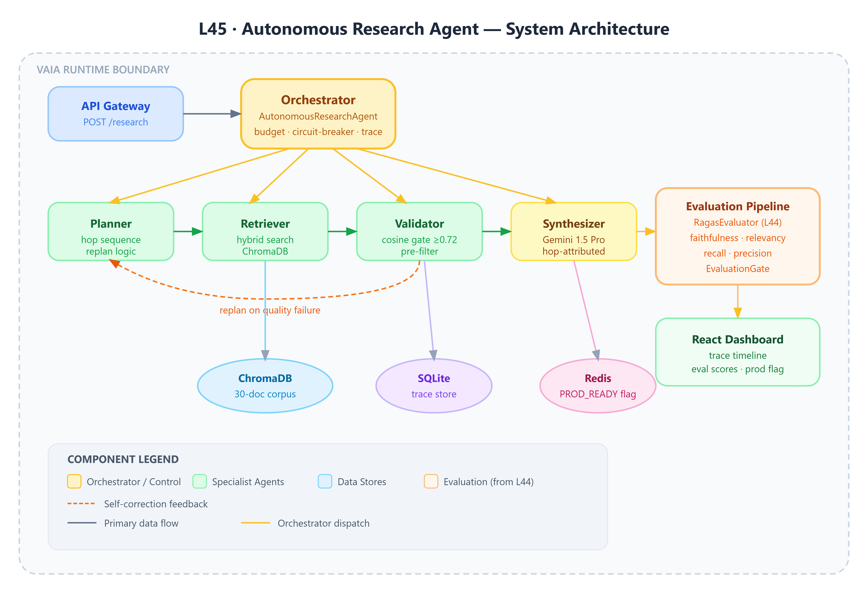
Task: Click the Evaluation Pipeline box
Action: tap(737, 236)
